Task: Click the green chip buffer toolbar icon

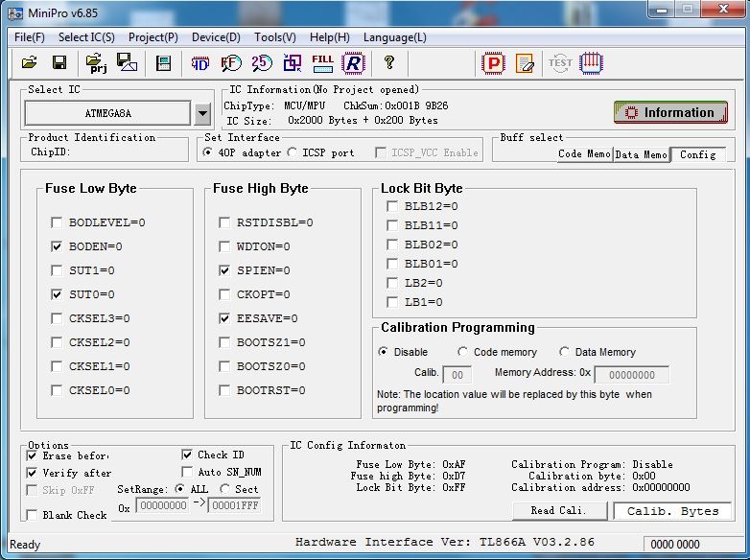Action: (x=164, y=62)
